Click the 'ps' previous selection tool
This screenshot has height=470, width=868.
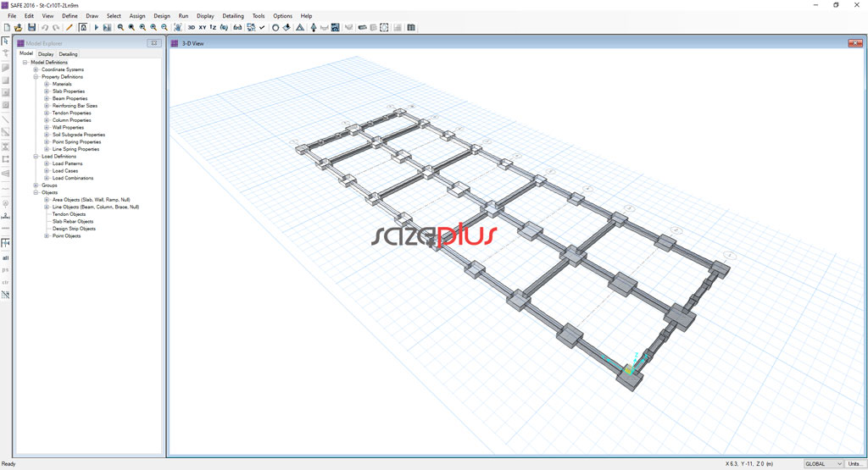6,270
